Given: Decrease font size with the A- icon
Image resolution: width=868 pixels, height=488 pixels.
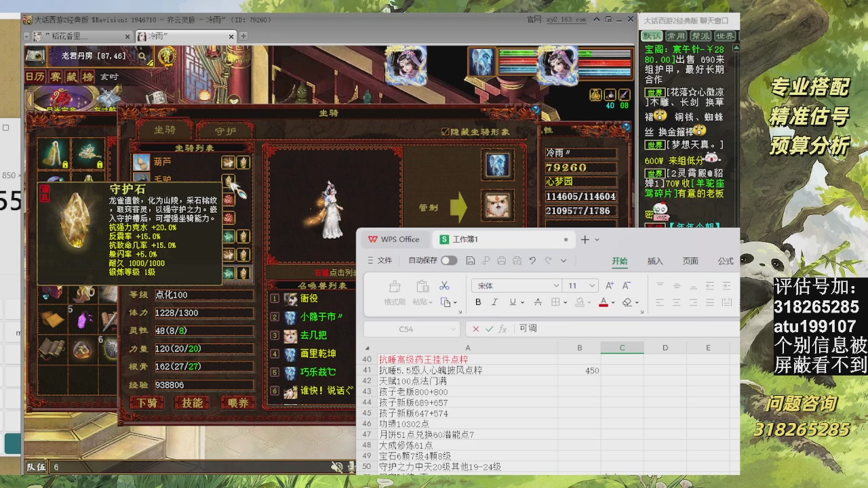Looking at the screenshot, I should [x=627, y=285].
